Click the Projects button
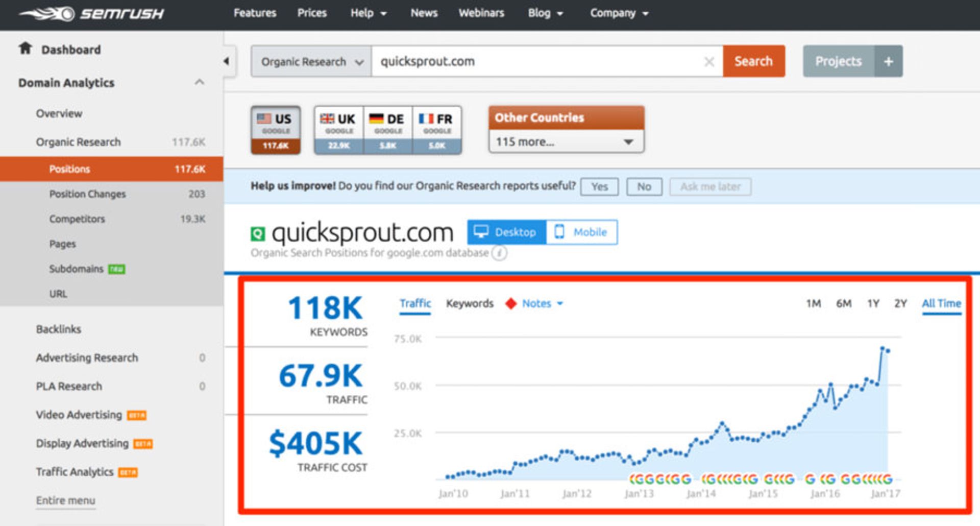The width and height of the screenshot is (980, 526). tap(839, 61)
